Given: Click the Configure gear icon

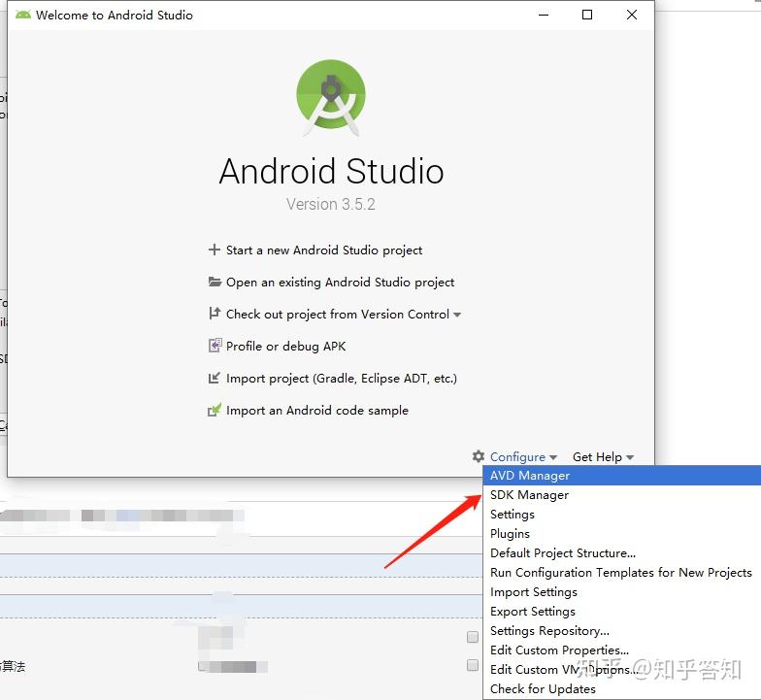Looking at the screenshot, I should tap(479, 456).
